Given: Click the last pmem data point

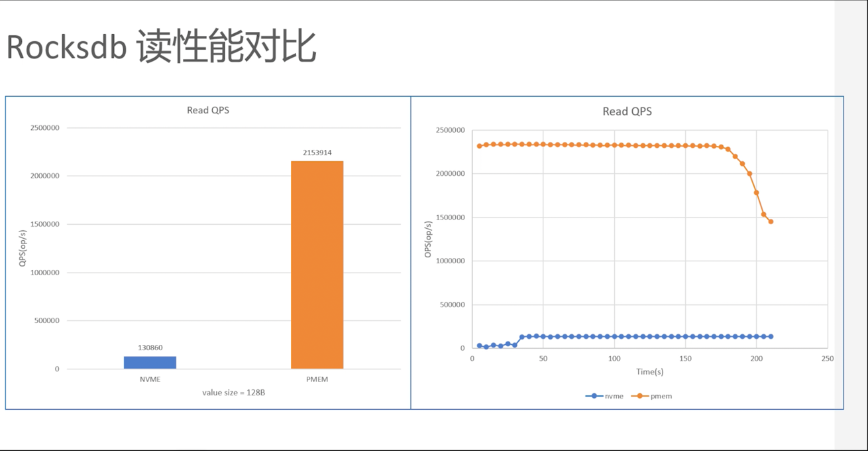Looking at the screenshot, I should coord(771,222).
